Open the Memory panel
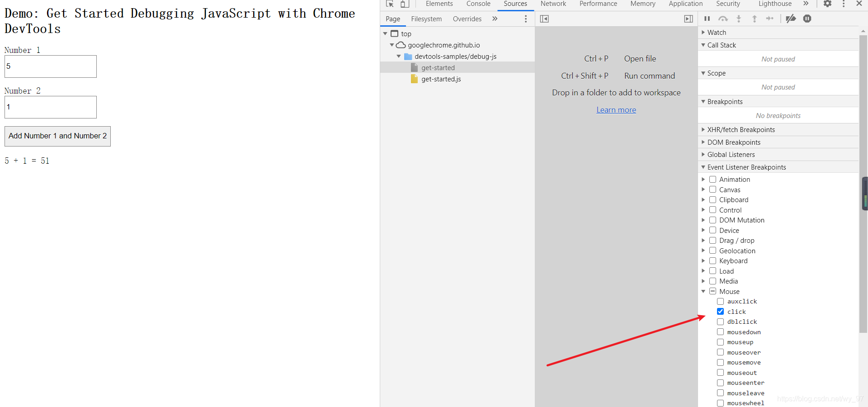This screenshot has width=868, height=407. (x=643, y=4)
